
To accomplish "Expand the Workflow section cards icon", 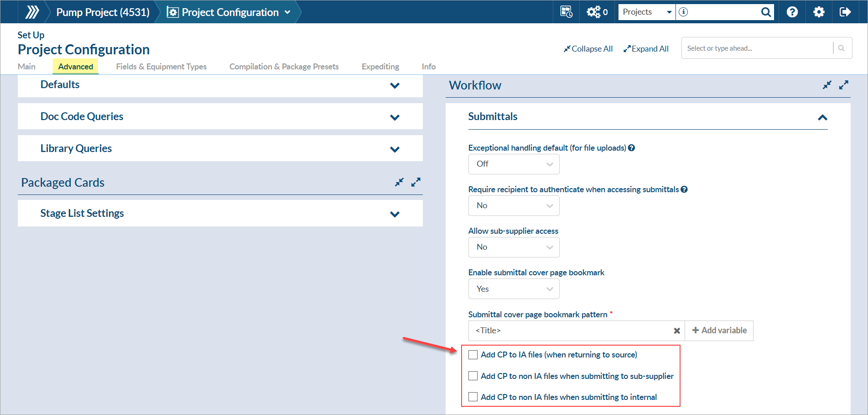I will tap(844, 85).
